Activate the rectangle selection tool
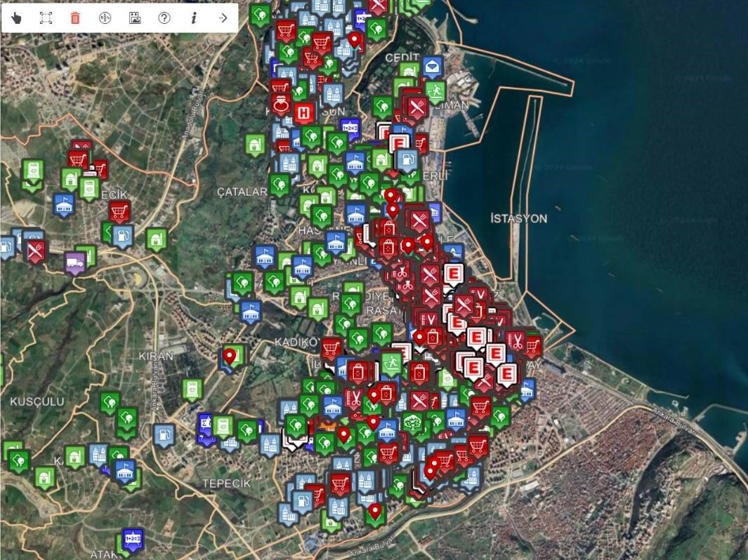This screenshot has height=560, width=748. point(46,18)
